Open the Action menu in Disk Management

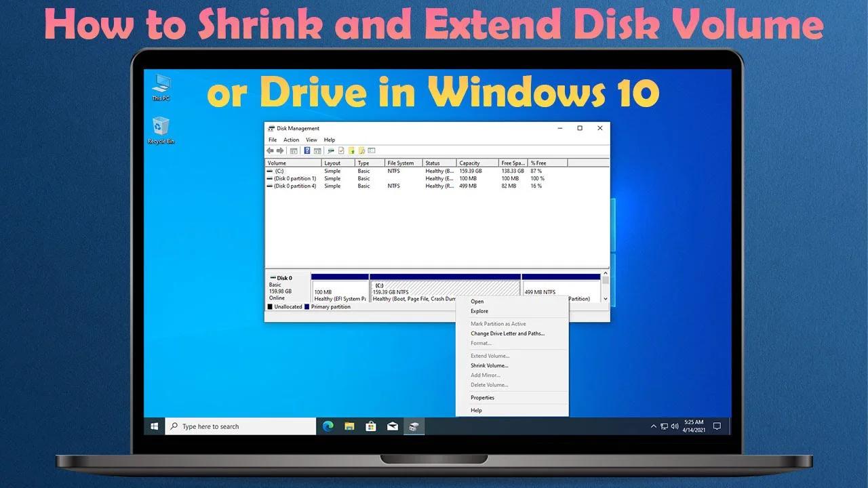tap(291, 140)
